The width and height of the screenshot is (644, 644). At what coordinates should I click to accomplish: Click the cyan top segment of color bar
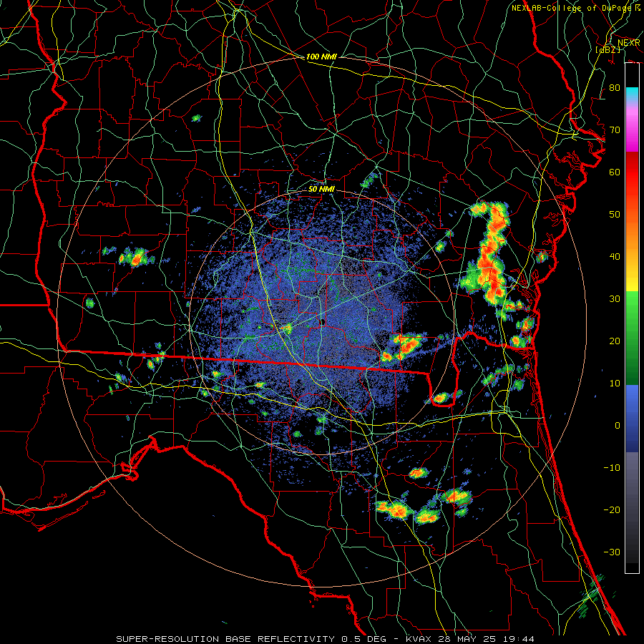(632, 94)
